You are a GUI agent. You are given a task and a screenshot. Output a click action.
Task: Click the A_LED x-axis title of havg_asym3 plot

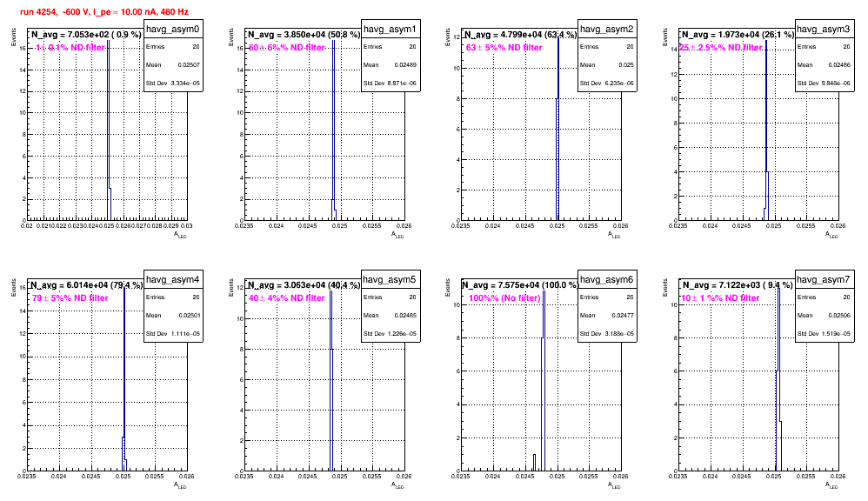click(831, 235)
